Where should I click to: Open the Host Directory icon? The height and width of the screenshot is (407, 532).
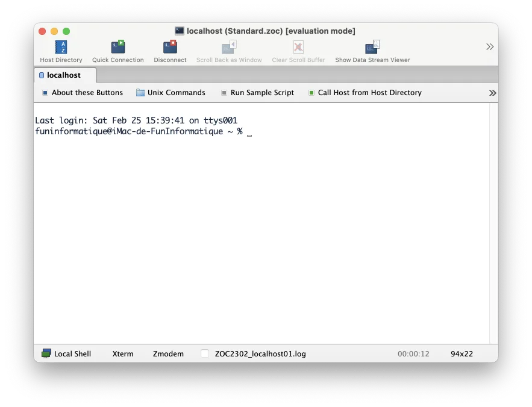click(x=60, y=46)
